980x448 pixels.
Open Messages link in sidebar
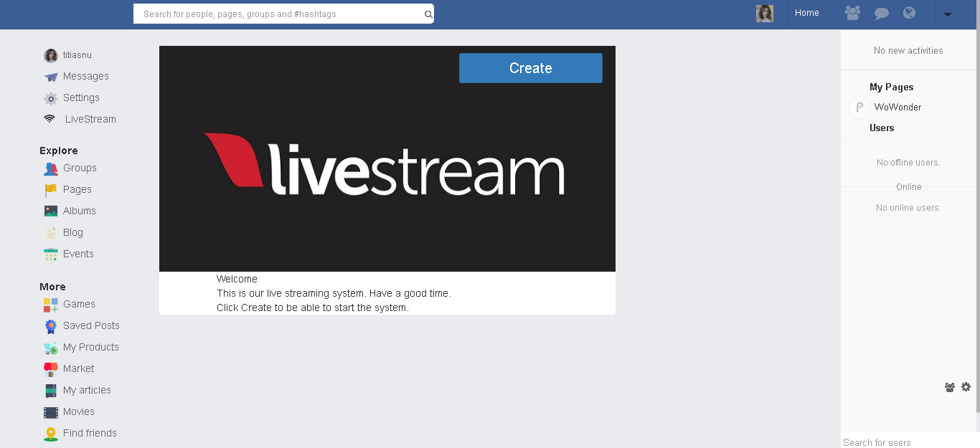(86, 77)
